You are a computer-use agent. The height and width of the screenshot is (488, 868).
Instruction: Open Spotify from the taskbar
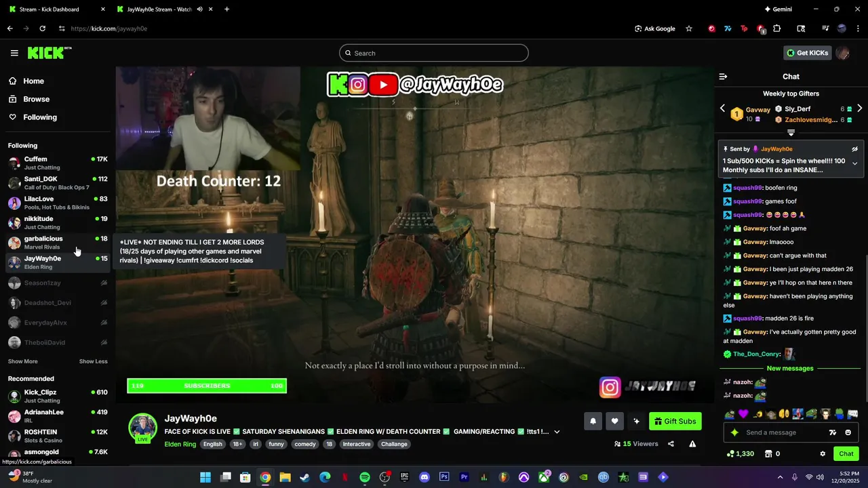[x=365, y=477]
